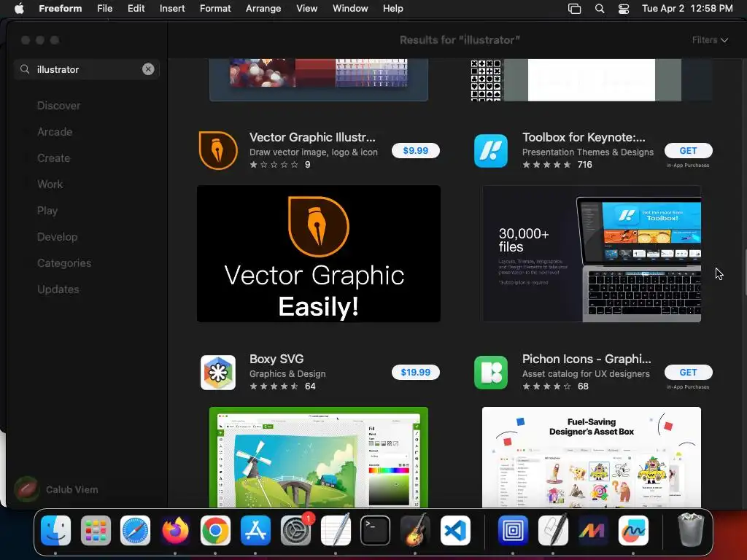Open Toolbox 30,000+ files preview image
This screenshot has width=747, height=560.
592,254
